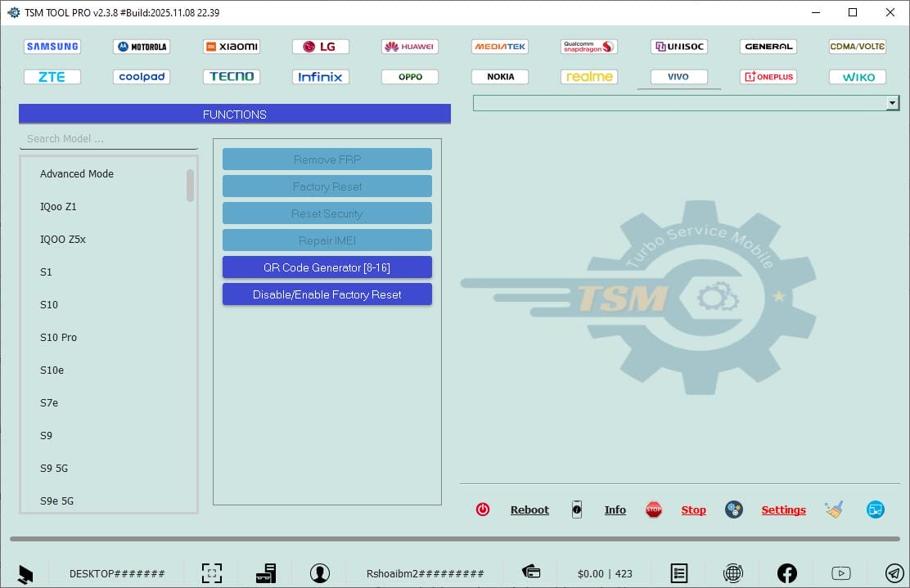
Task: Click the QR Code Generator [8-16] button
Action: tap(327, 267)
